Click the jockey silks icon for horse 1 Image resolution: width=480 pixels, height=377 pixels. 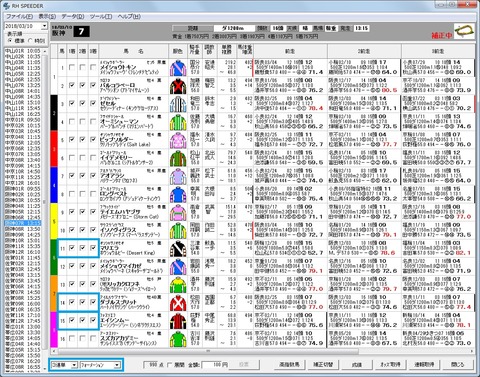coord(178,68)
